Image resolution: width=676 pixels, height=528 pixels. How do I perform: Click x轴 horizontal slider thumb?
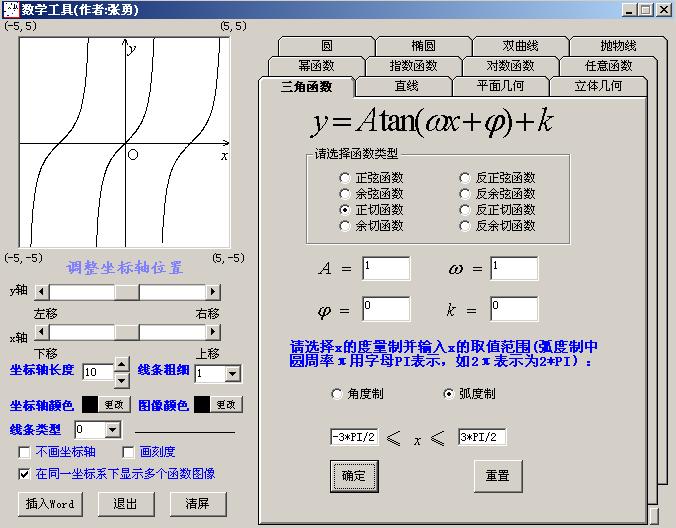point(127,332)
